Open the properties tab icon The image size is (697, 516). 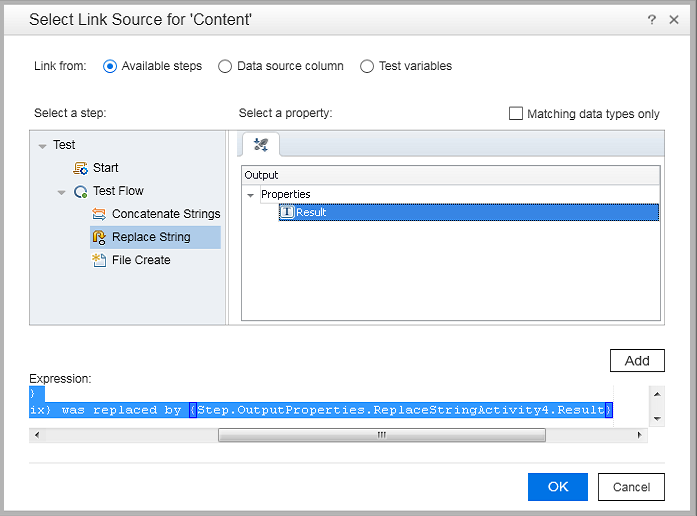tap(261, 145)
